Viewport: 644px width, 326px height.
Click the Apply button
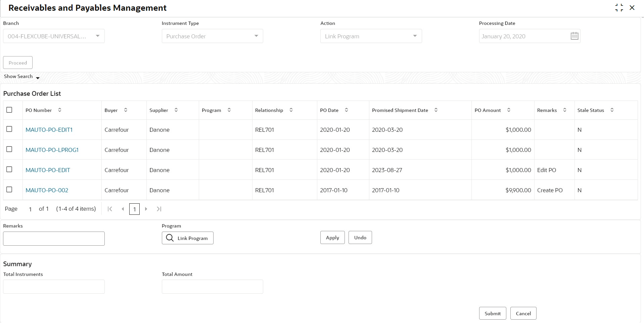(x=332, y=238)
